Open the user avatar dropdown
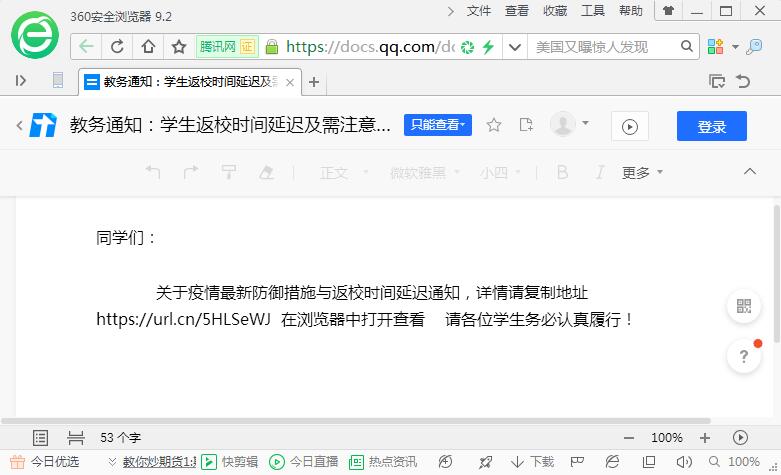781x475 pixels. pyautogui.click(x=569, y=124)
